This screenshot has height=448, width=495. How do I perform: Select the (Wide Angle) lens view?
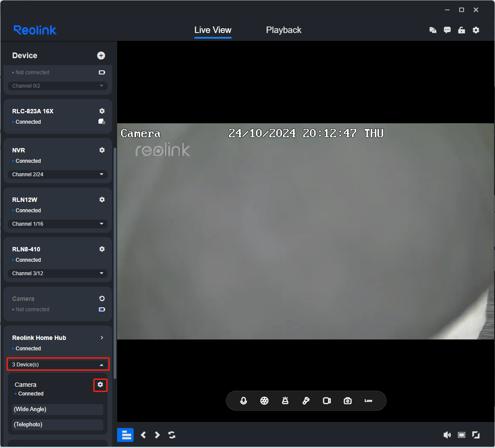coord(58,409)
